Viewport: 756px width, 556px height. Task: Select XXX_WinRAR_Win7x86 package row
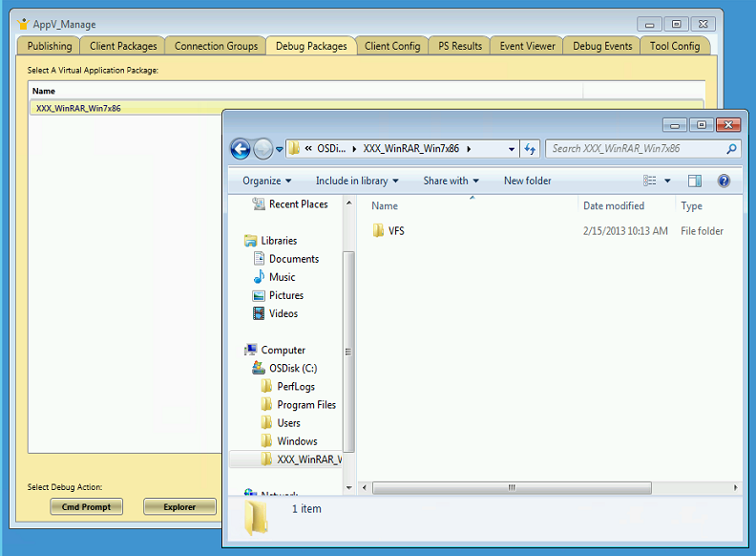click(x=367, y=108)
